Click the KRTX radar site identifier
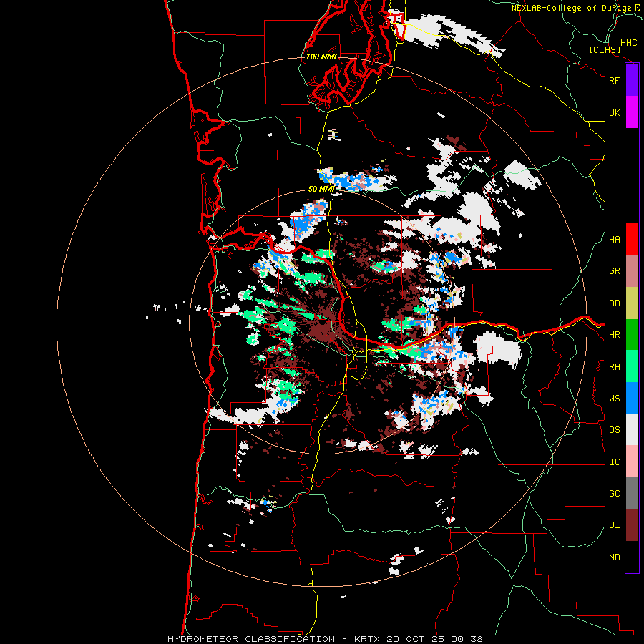Screen dimensions: 644x644 pos(369,639)
